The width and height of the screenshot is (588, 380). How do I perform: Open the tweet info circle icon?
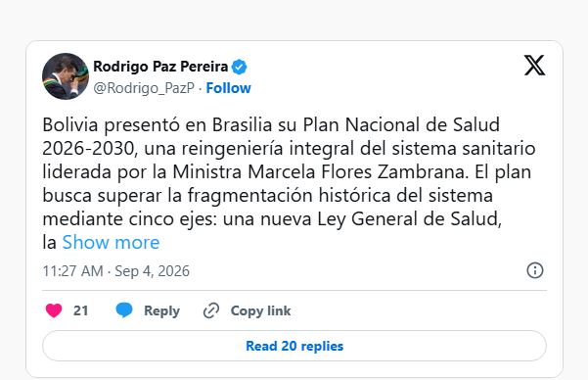(x=535, y=270)
